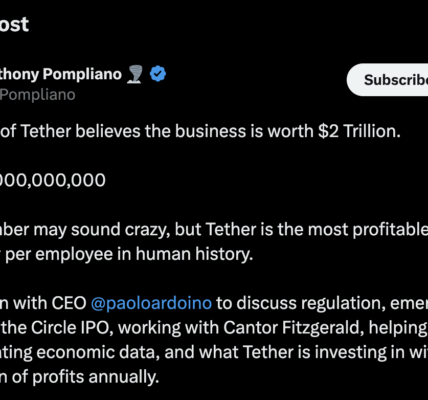
Task: Click the blue verified checkmark badge
Action: pyautogui.click(x=158, y=74)
